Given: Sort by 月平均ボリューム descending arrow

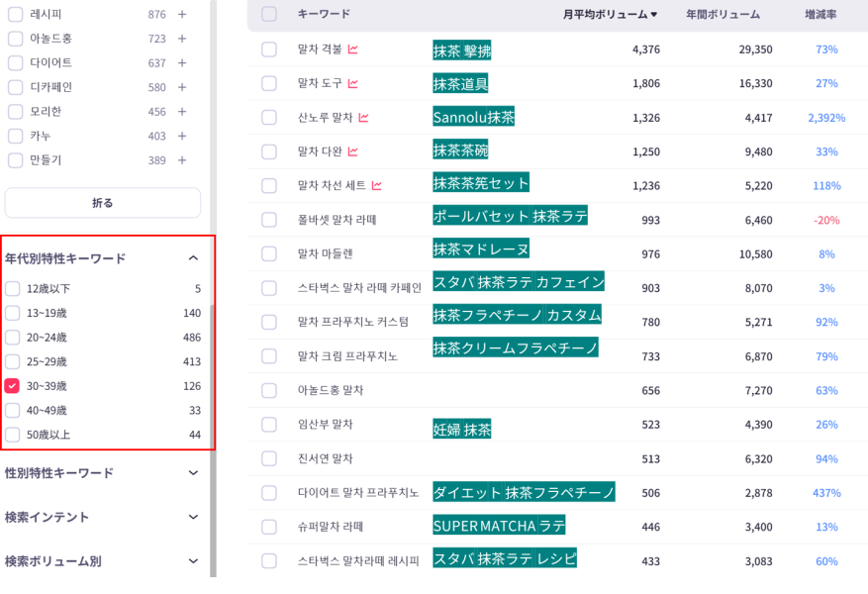Looking at the screenshot, I should 654,15.
